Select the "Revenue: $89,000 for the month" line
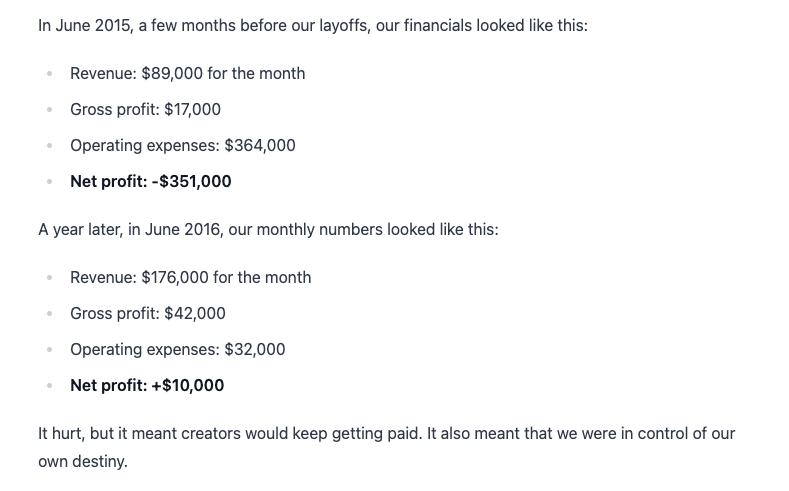Image resolution: width=789 pixels, height=491 pixels. [x=187, y=73]
